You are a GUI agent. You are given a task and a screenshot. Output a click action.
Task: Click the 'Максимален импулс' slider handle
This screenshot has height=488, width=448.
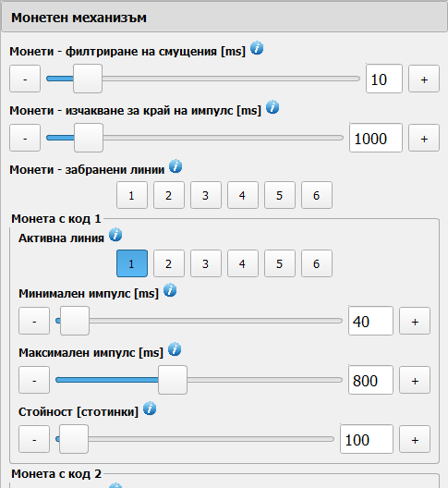(x=173, y=380)
